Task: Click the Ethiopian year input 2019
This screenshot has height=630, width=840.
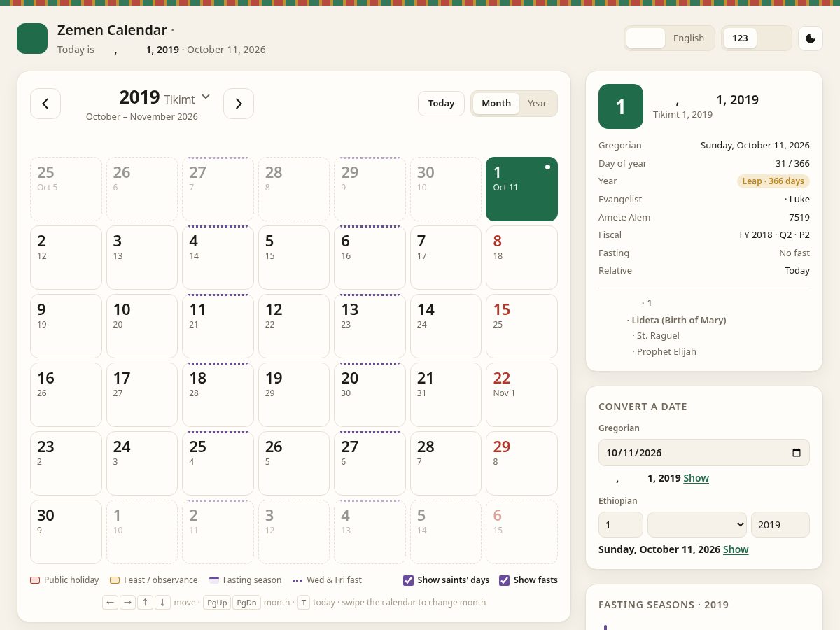Action: pyautogui.click(x=780, y=525)
